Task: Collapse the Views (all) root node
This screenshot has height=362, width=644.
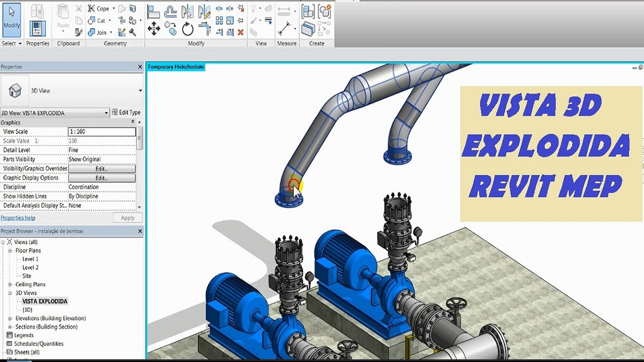Action: pos(3,242)
